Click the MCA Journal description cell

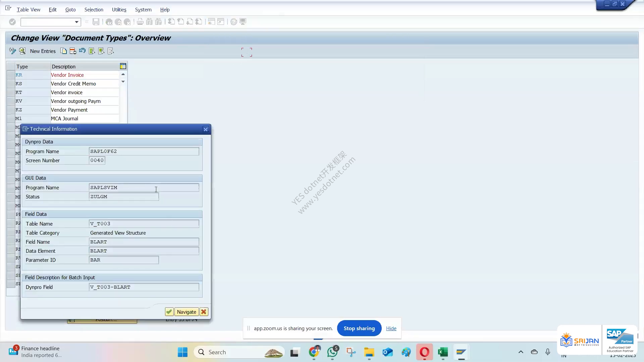pyautogui.click(x=85, y=119)
